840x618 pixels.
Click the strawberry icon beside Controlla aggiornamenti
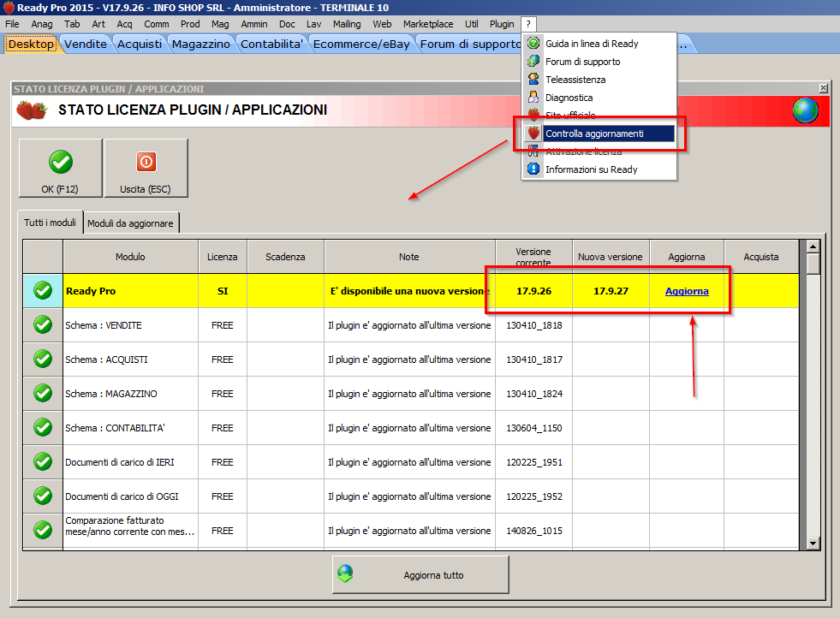pos(533,134)
